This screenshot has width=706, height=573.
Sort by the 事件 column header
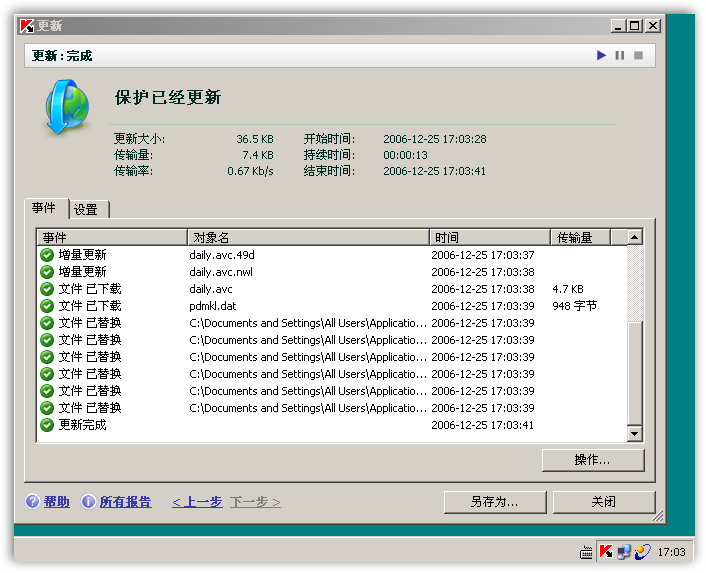pyautogui.click(x=112, y=237)
